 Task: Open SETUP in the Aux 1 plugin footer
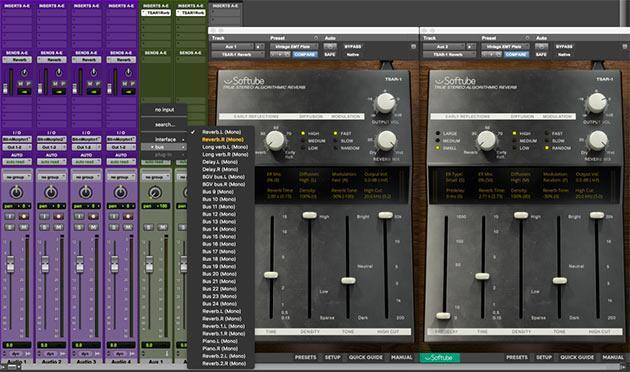tap(333, 357)
